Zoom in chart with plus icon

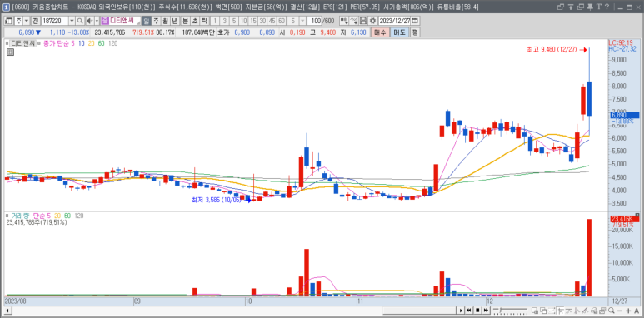click(x=628, y=311)
